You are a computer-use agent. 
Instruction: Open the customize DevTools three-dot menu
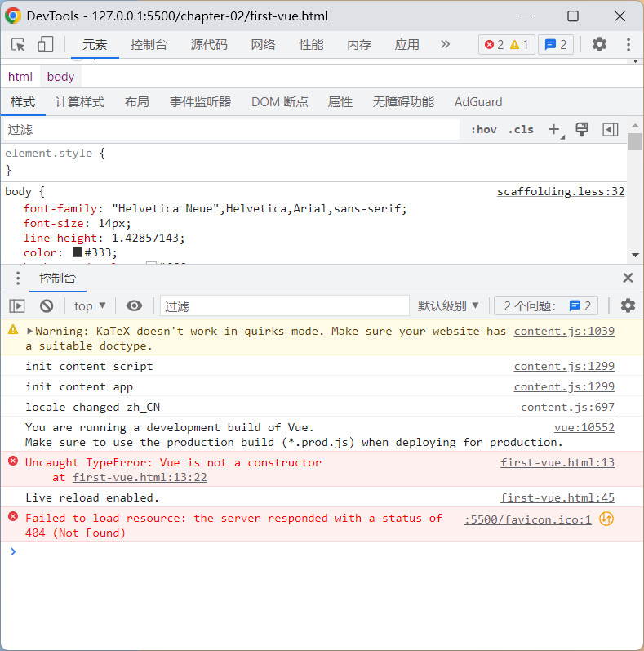628,44
